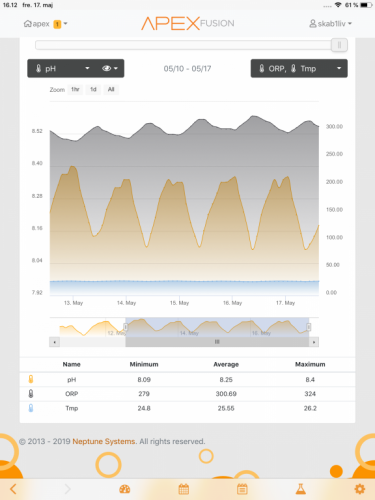The height and width of the screenshot is (500, 375).
Task: Open the apex home dropdown
Action: [x=45, y=24]
